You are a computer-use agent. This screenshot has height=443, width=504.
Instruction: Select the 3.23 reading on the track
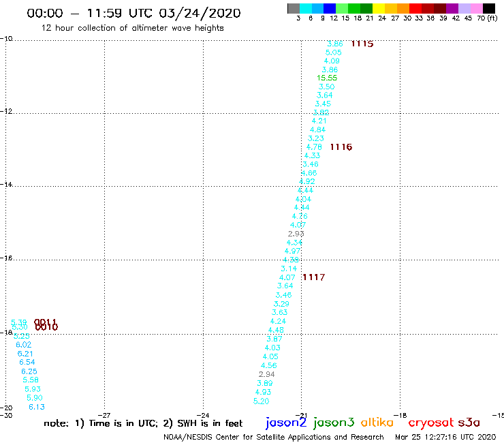click(315, 138)
